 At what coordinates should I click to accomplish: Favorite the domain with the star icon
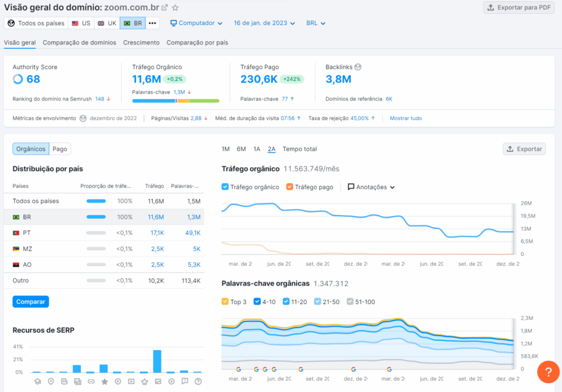click(x=175, y=8)
